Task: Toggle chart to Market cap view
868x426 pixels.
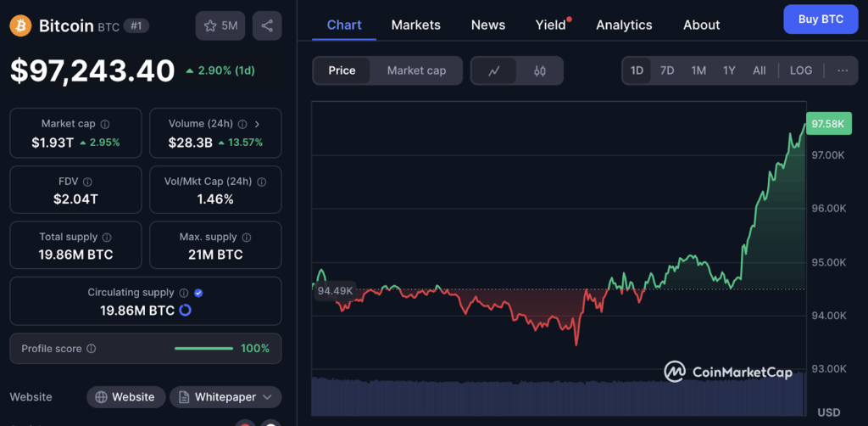Action: pos(416,70)
